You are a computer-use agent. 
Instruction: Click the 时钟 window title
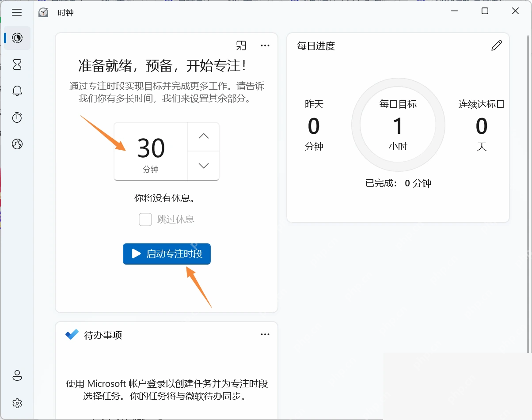tap(65, 13)
